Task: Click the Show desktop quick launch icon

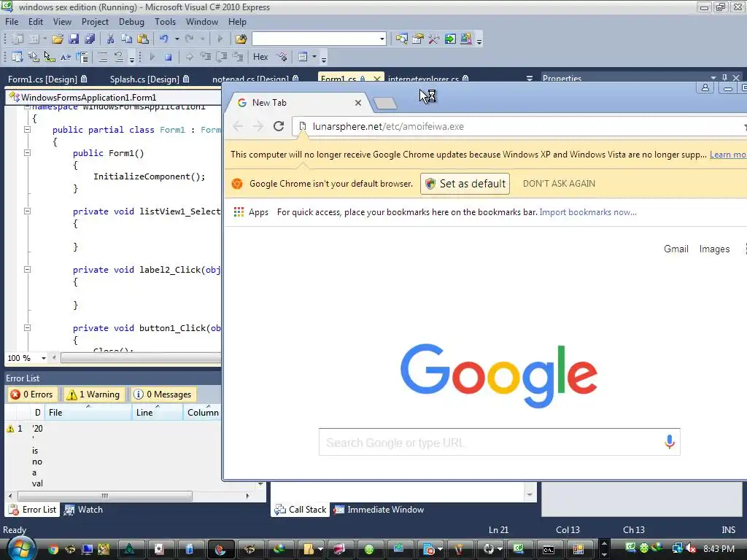Action: (x=88, y=550)
